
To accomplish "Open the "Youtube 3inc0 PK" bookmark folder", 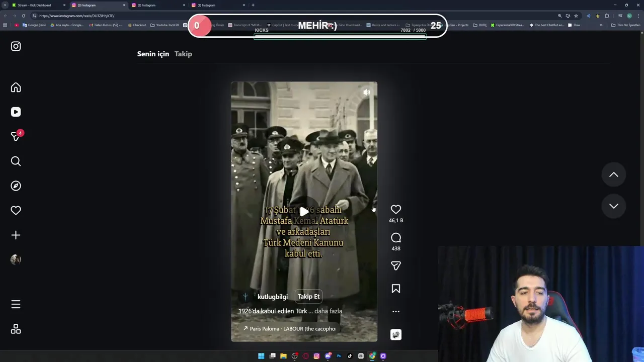I will (165, 25).
